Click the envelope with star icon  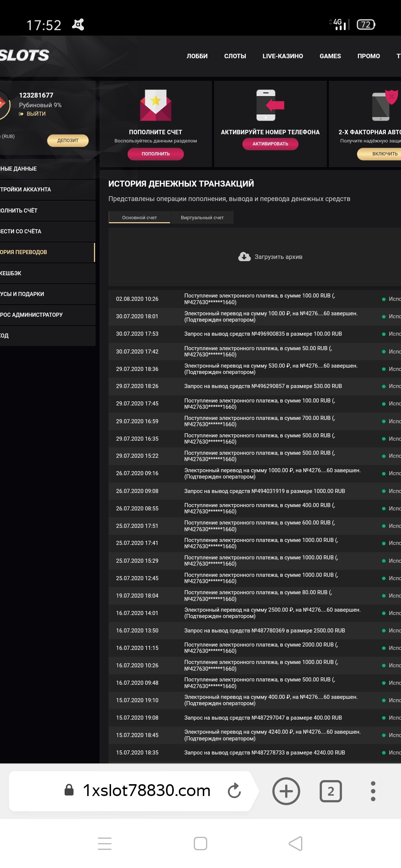click(x=156, y=105)
